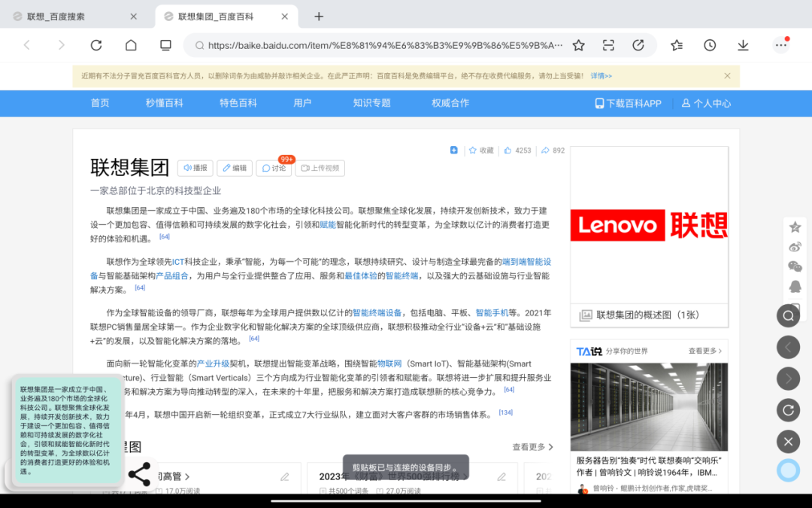Viewport: 812px width, 508px height.
Task: Click the edit pencil on the 高管 card
Action: click(x=285, y=476)
